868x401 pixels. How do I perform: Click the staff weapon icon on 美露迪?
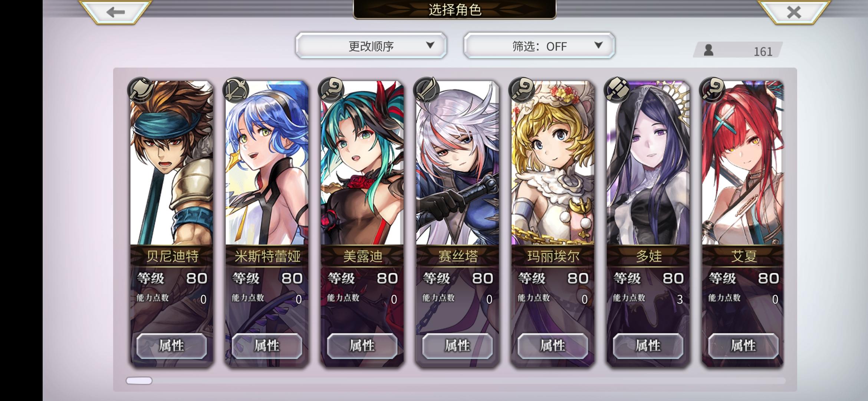click(x=331, y=90)
